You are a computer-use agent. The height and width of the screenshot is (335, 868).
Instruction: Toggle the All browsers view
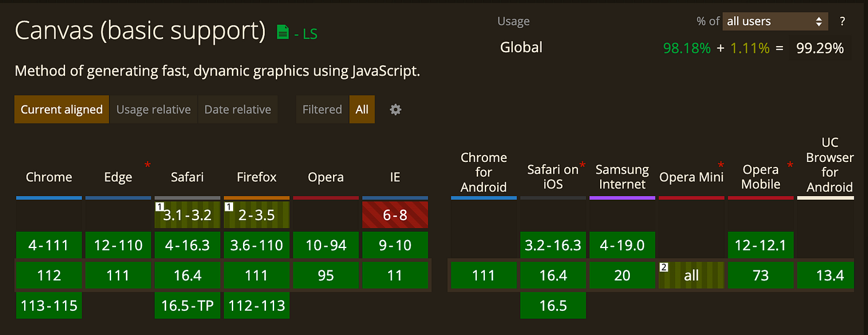coord(362,110)
